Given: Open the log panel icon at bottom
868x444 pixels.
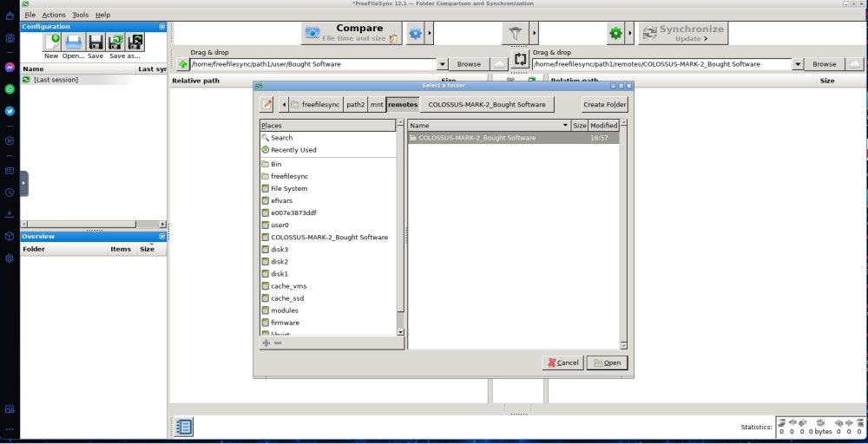Looking at the screenshot, I should click(183, 427).
